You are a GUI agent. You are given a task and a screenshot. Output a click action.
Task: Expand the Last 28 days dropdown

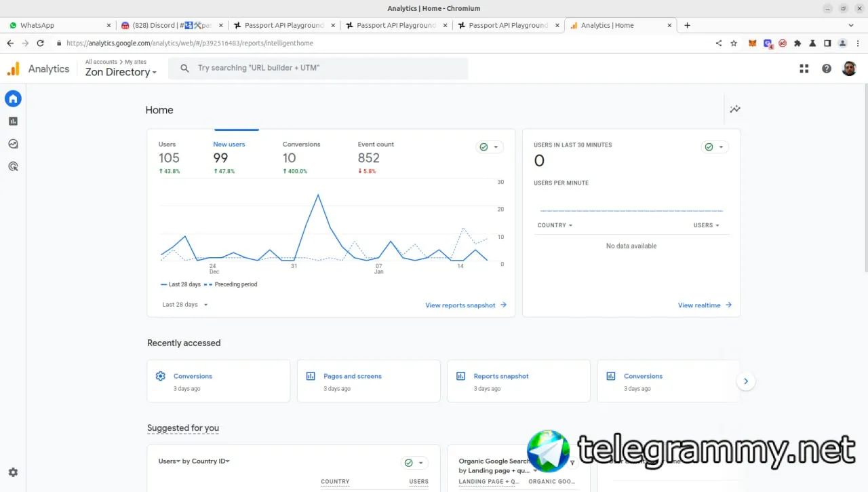(185, 305)
